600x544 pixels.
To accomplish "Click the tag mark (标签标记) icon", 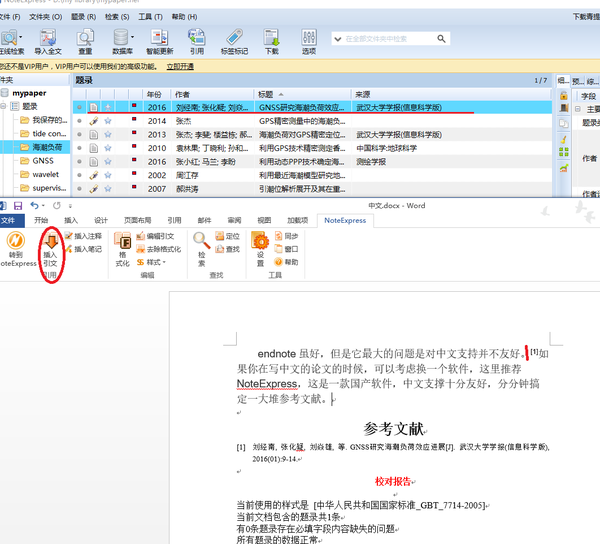I will tap(234, 38).
